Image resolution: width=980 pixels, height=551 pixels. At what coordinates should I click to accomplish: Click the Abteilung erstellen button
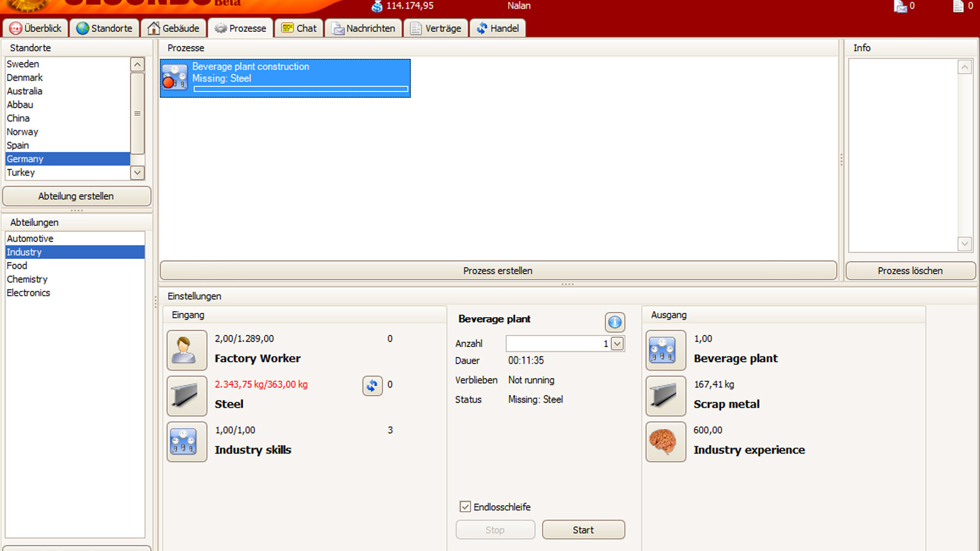tap(77, 197)
